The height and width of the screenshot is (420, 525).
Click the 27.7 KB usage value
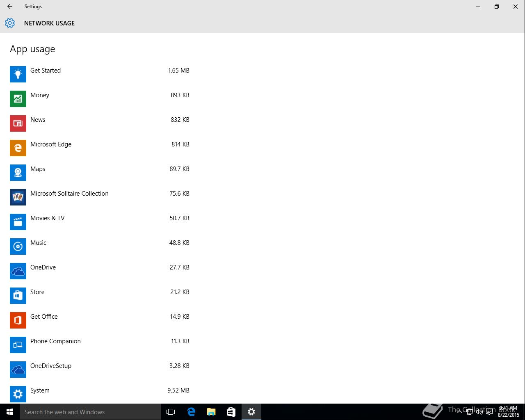tap(180, 267)
